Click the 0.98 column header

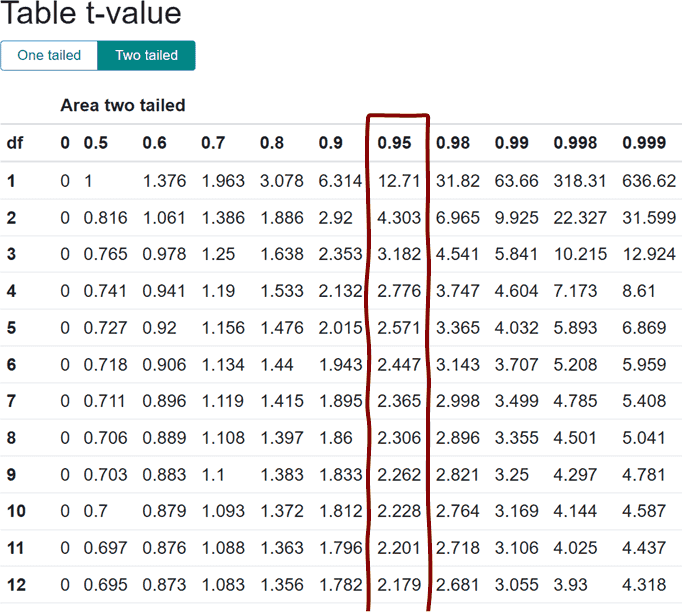point(453,143)
